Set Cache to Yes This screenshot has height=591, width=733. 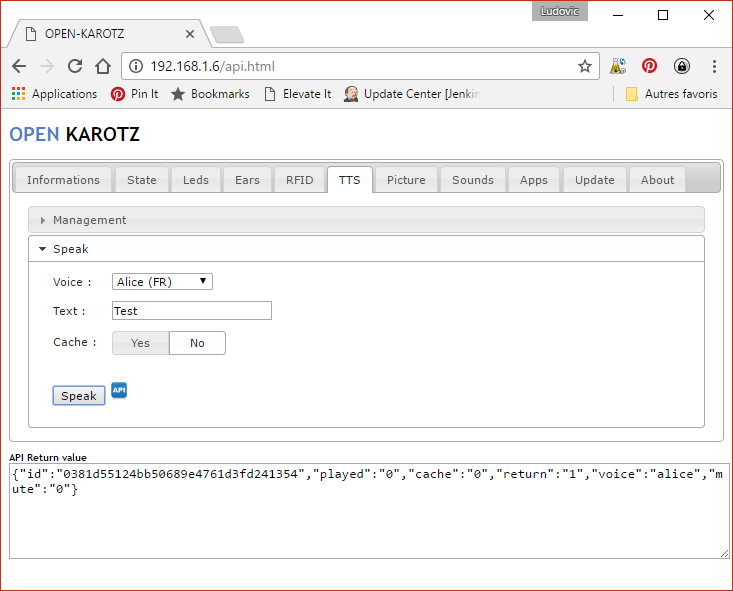point(140,343)
